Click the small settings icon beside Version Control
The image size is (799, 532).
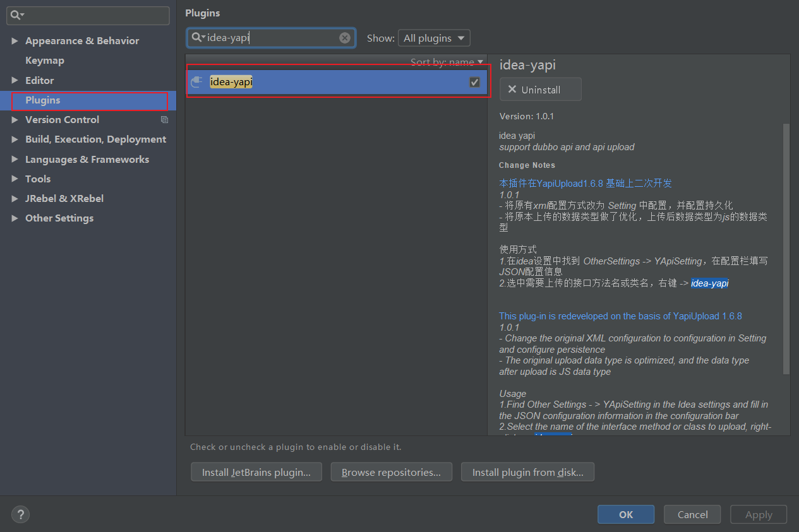tap(164, 119)
